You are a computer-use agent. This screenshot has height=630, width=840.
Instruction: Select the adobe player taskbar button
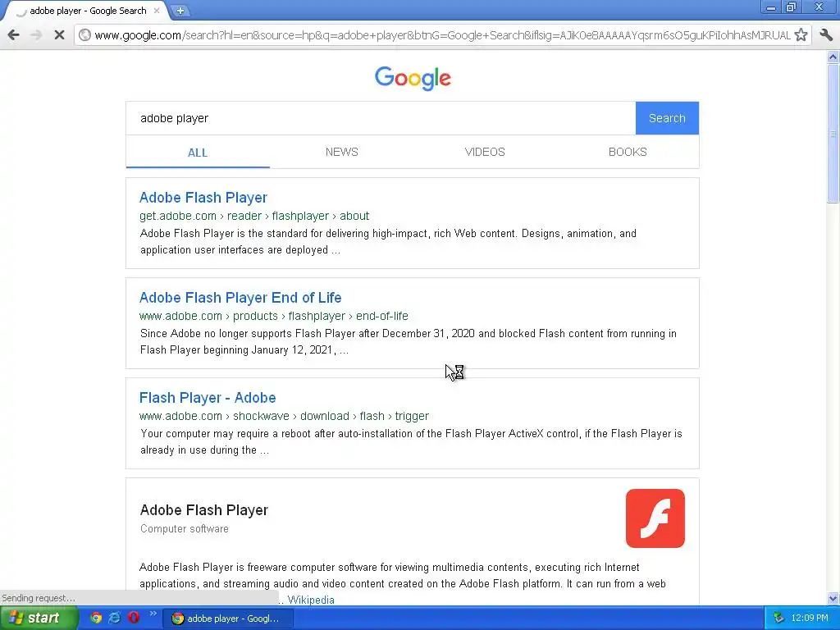[x=228, y=619]
